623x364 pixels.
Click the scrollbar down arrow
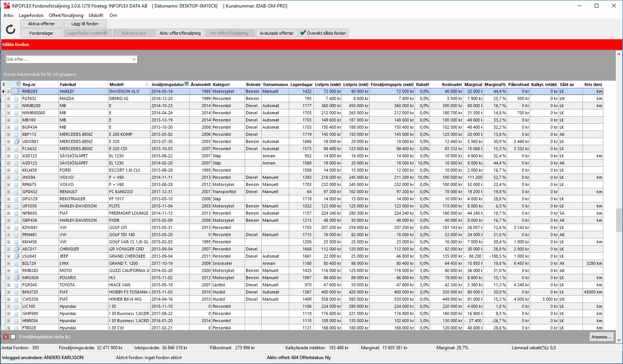coord(619,340)
